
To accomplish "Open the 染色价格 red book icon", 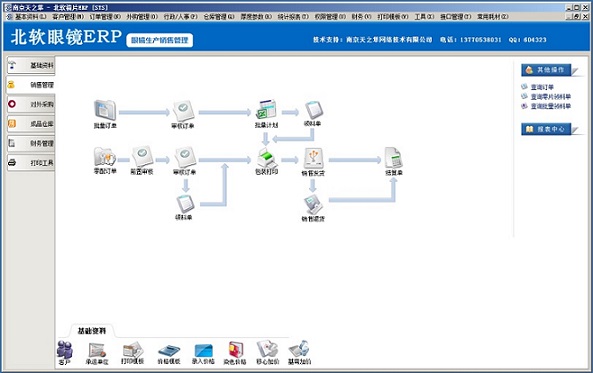I will [x=236, y=350].
